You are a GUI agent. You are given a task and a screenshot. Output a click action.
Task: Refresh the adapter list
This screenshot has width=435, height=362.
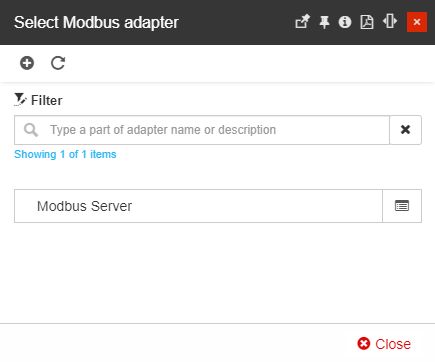click(x=58, y=63)
